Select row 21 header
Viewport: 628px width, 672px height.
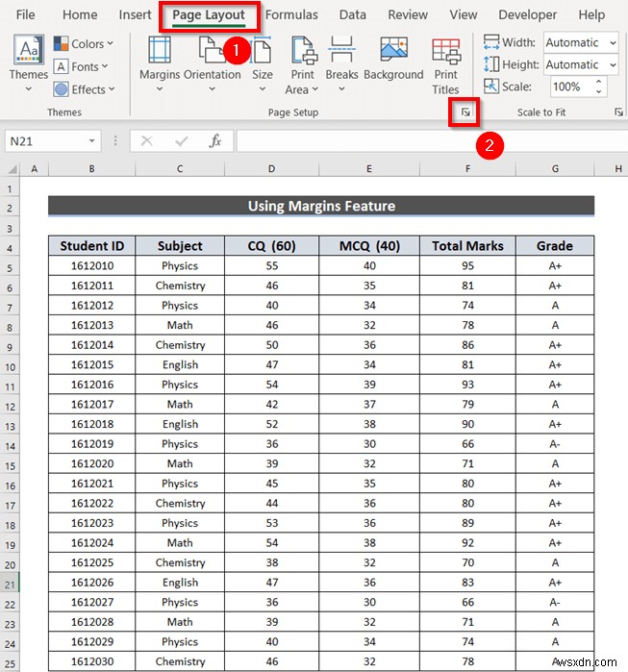[10, 585]
